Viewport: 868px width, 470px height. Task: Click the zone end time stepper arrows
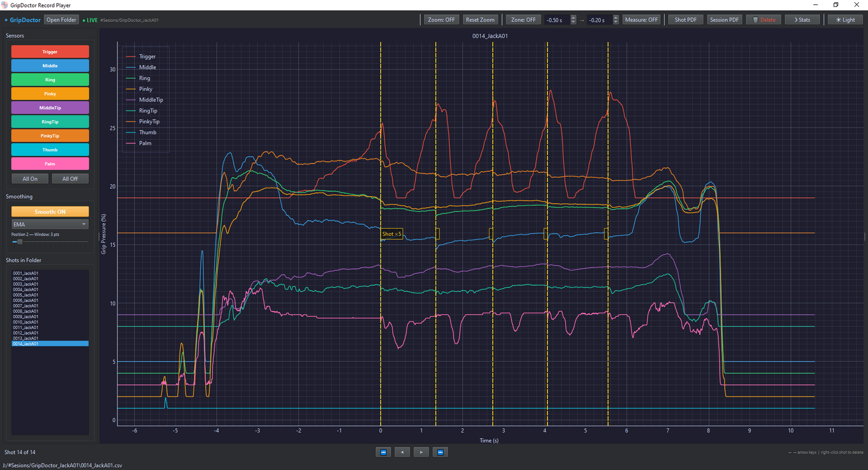616,20
